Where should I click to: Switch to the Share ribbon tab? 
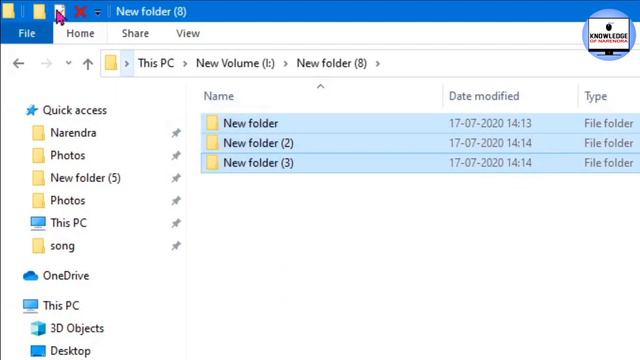[x=135, y=33]
